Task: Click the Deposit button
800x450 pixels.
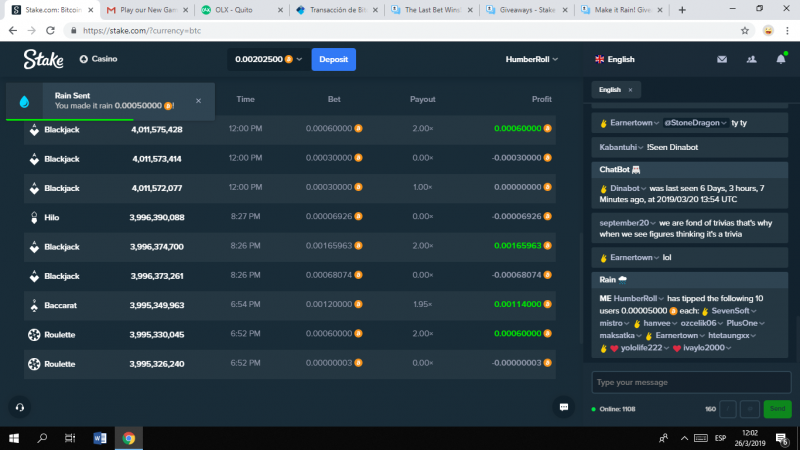Action: point(334,59)
